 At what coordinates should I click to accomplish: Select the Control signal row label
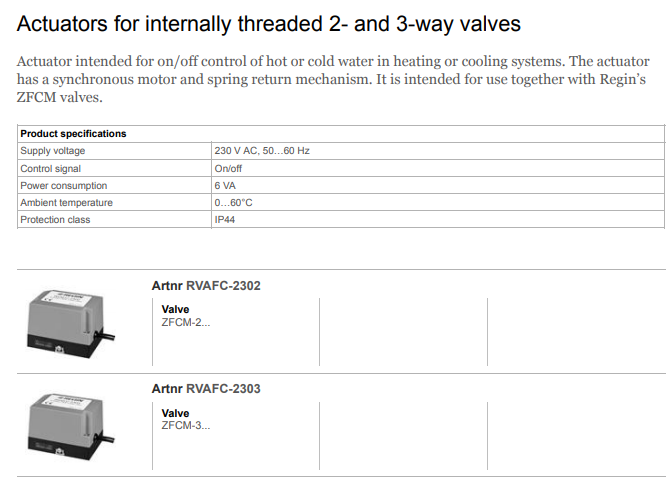click(51, 168)
